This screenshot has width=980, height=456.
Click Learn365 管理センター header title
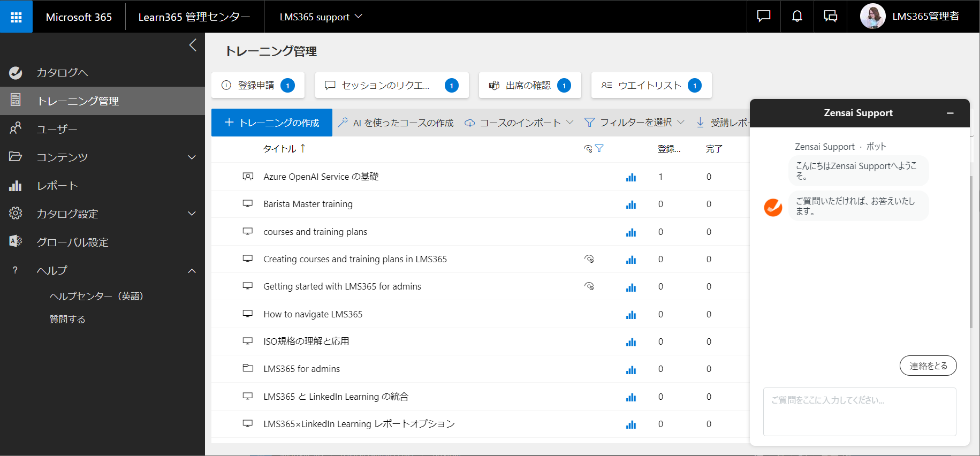click(x=194, y=17)
